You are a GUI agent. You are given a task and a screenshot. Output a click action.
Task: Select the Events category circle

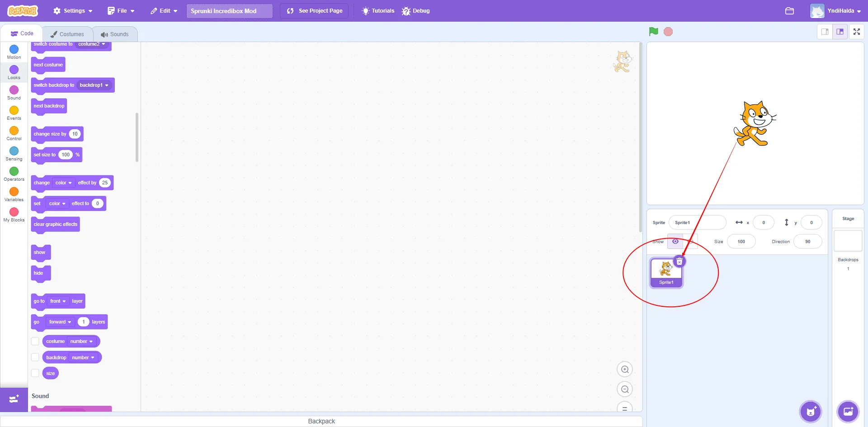[x=14, y=110]
